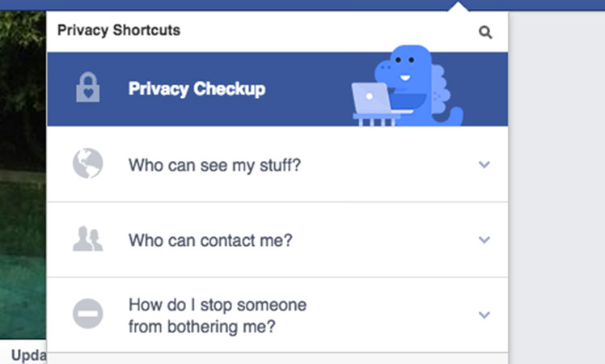Select "Who can see my stuff?" text
Screen dimensions: 605x364
[x=214, y=165]
